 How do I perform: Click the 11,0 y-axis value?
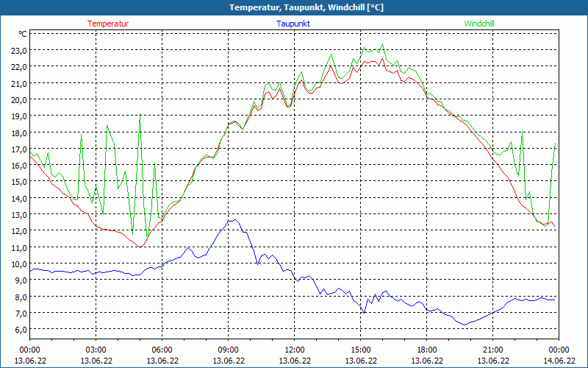(19, 247)
